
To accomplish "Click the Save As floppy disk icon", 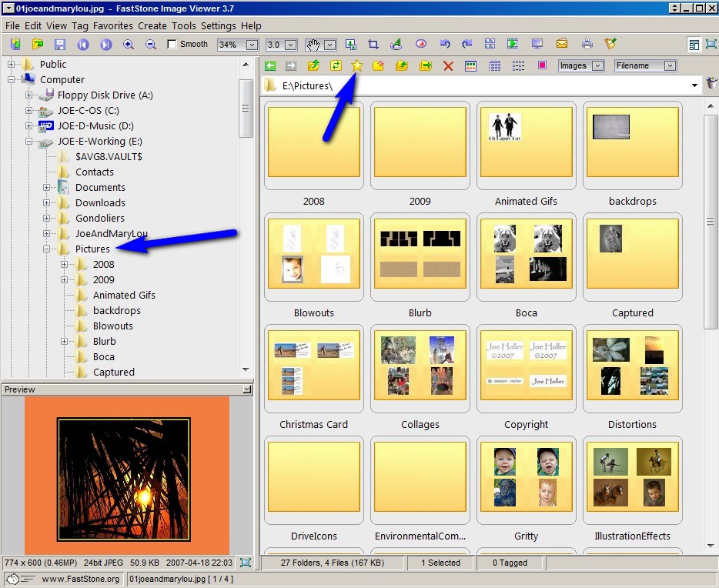I will point(60,44).
